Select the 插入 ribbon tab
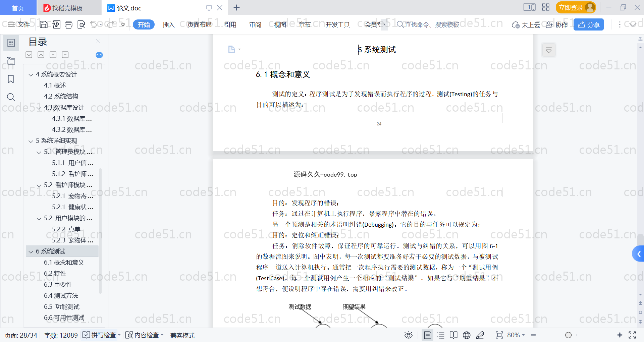644x342 pixels. tap(168, 24)
